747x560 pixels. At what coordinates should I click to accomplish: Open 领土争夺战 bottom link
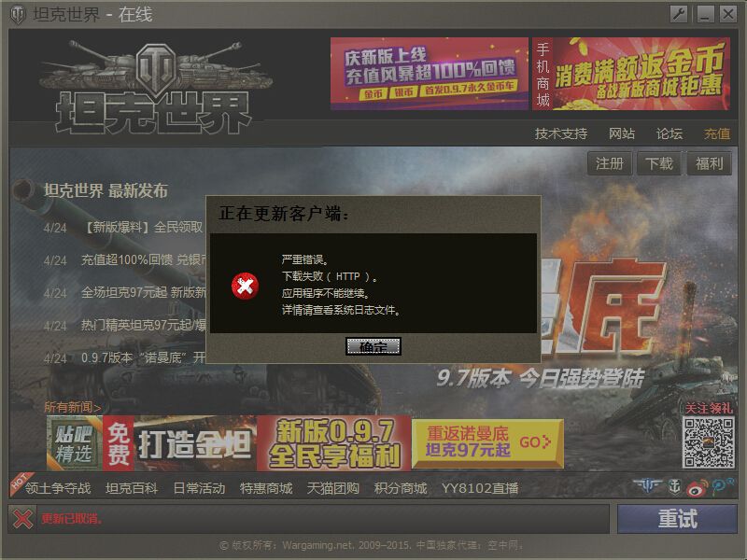point(58,488)
